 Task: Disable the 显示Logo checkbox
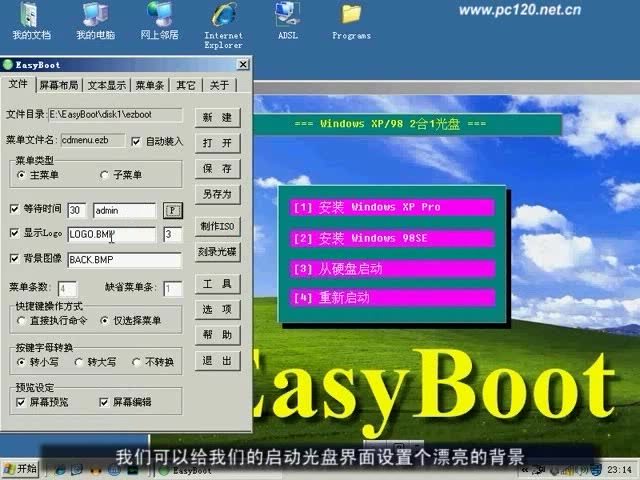pos(14,233)
